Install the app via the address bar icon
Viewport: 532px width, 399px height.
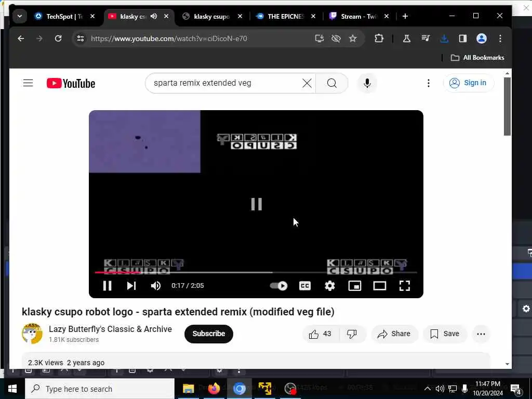(x=320, y=38)
